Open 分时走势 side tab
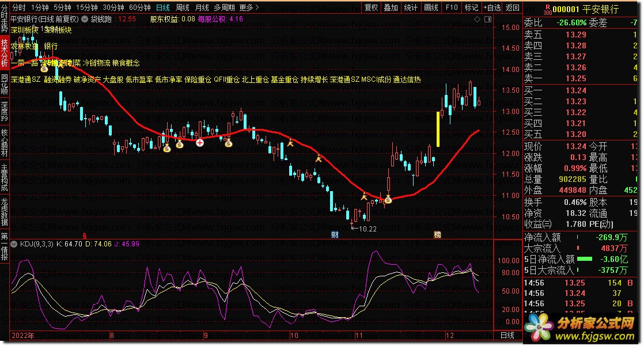 (x=5, y=19)
